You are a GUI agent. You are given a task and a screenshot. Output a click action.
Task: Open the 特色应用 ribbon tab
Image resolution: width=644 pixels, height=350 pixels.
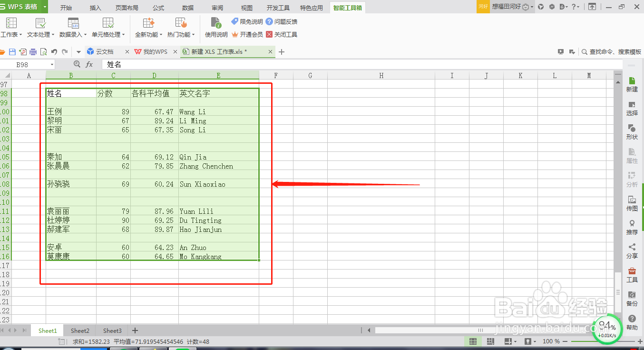[x=312, y=8]
